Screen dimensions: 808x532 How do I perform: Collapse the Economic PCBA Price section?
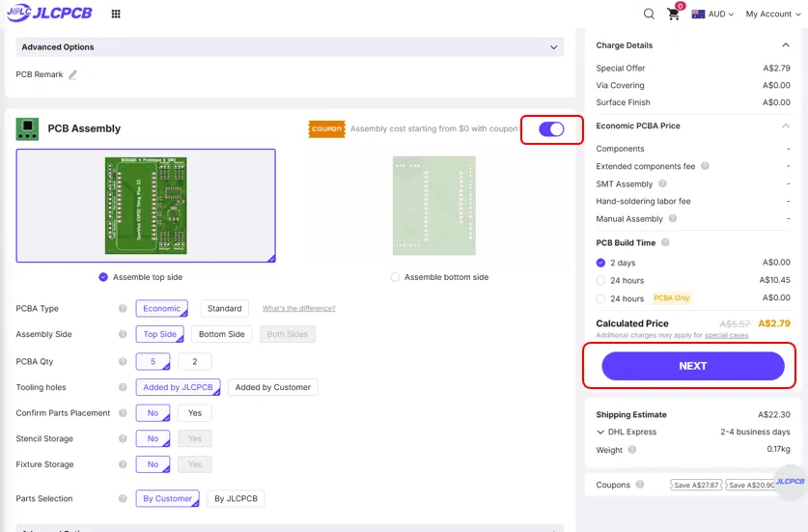point(786,126)
